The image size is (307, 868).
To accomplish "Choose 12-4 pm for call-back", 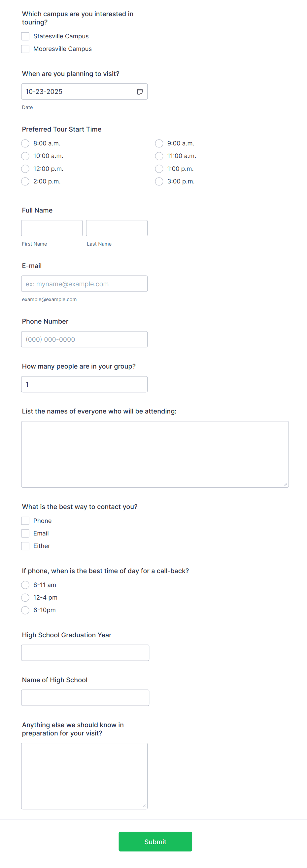I will (x=25, y=597).
